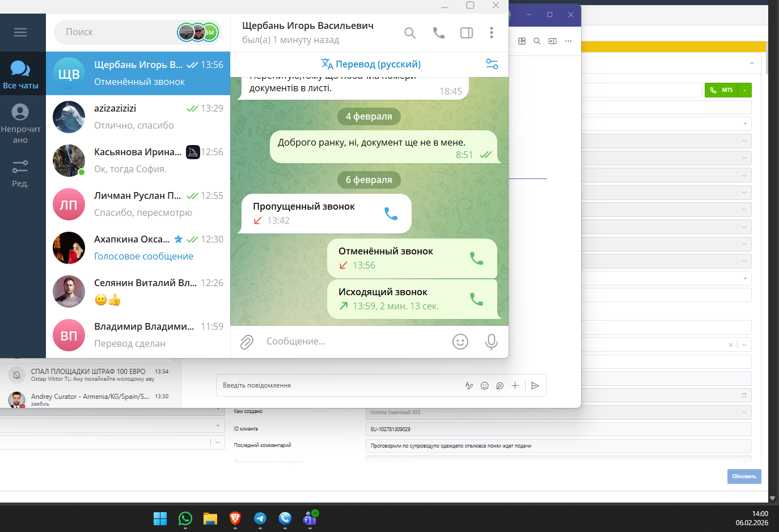
Task: Click the phone icon on 'Исходящий звонок' message
Action: click(477, 299)
